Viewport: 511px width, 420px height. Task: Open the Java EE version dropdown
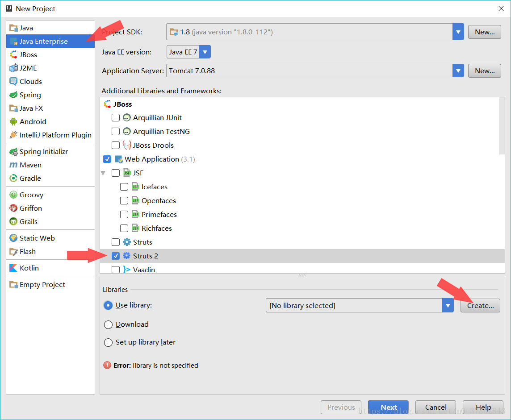pyautogui.click(x=205, y=52)
